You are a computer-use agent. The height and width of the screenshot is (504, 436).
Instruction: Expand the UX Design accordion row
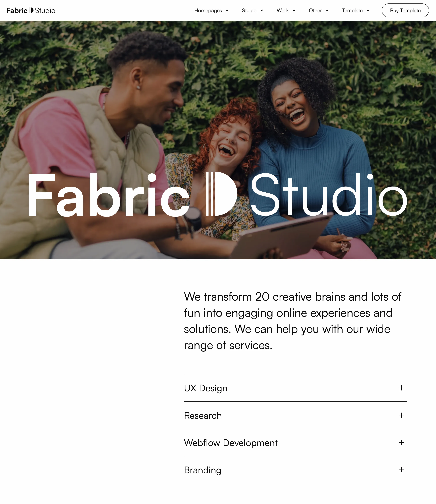(295, 388)
